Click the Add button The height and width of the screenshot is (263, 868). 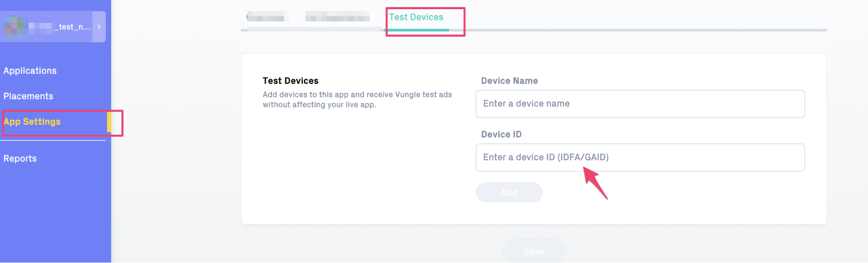tap(509, 193)
